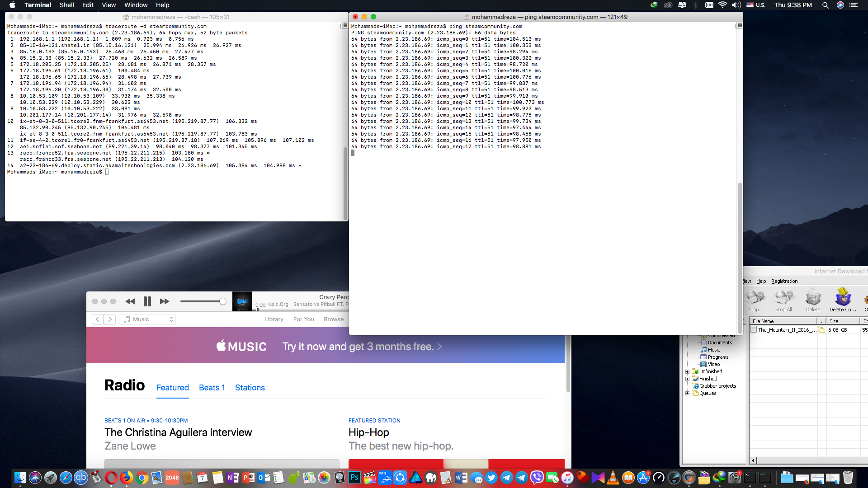
Task: Click the Delete Completed icon in Download Manager
Action: [x=843, y=300]
